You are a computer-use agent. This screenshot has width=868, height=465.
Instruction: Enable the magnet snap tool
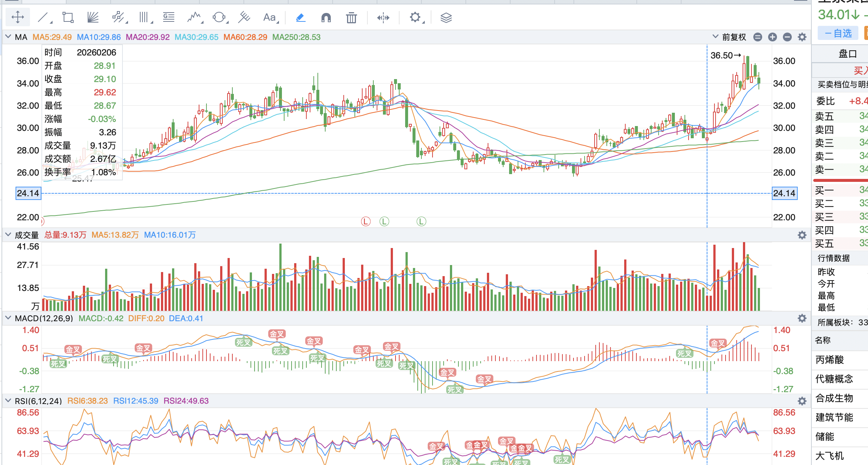tap(326, 17)
